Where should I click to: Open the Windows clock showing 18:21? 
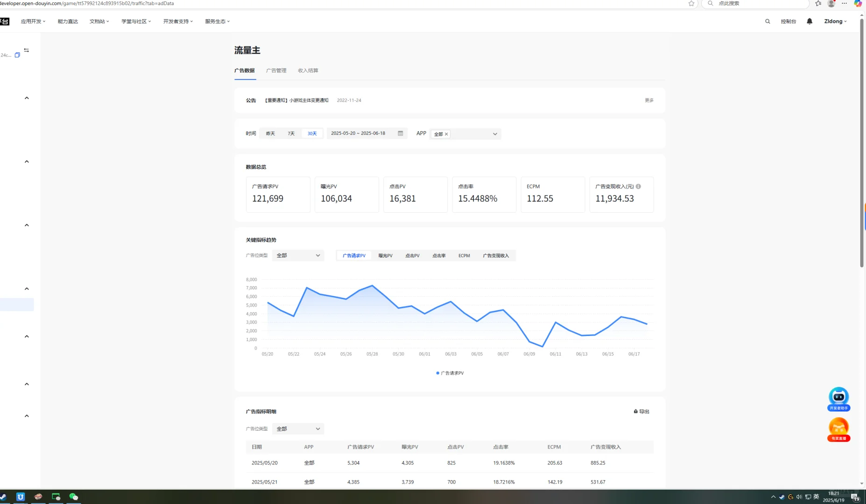point(834,497)
